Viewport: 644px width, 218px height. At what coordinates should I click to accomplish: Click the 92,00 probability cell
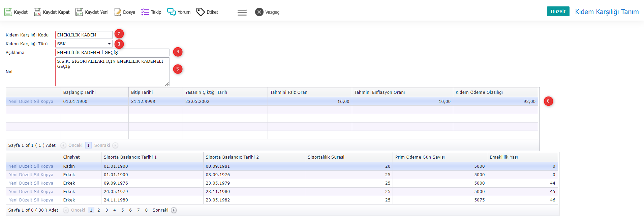495,101
